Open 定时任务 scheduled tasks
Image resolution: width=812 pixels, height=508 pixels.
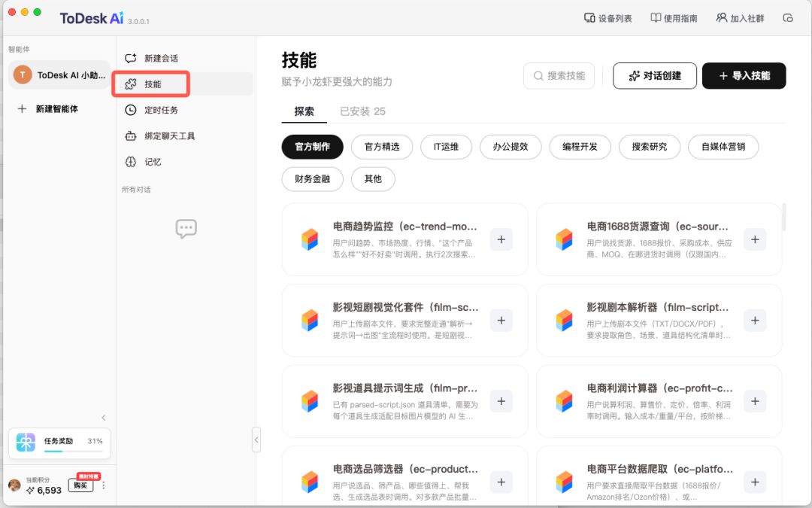tap(184, 110)
